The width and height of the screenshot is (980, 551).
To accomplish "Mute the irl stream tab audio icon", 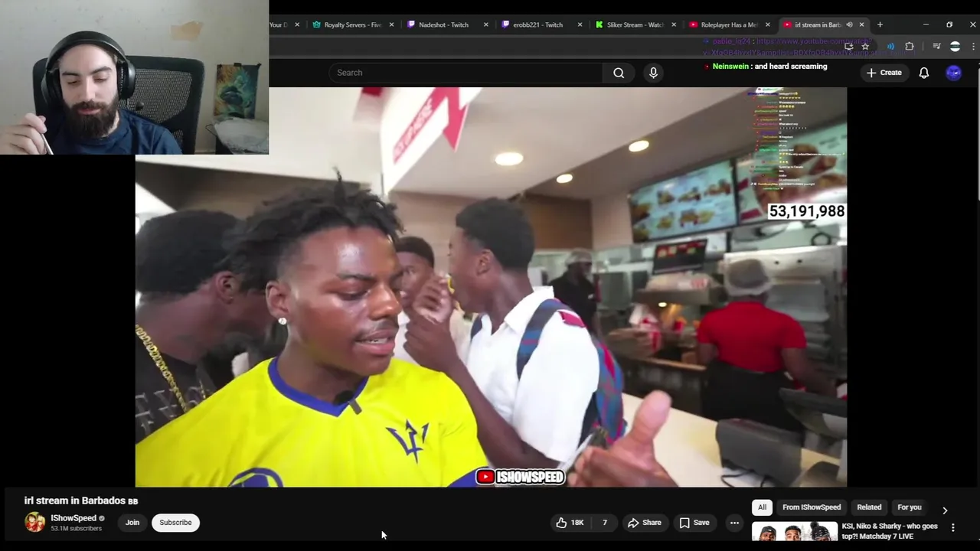I will pyautogui.click(x=849, y=24).
